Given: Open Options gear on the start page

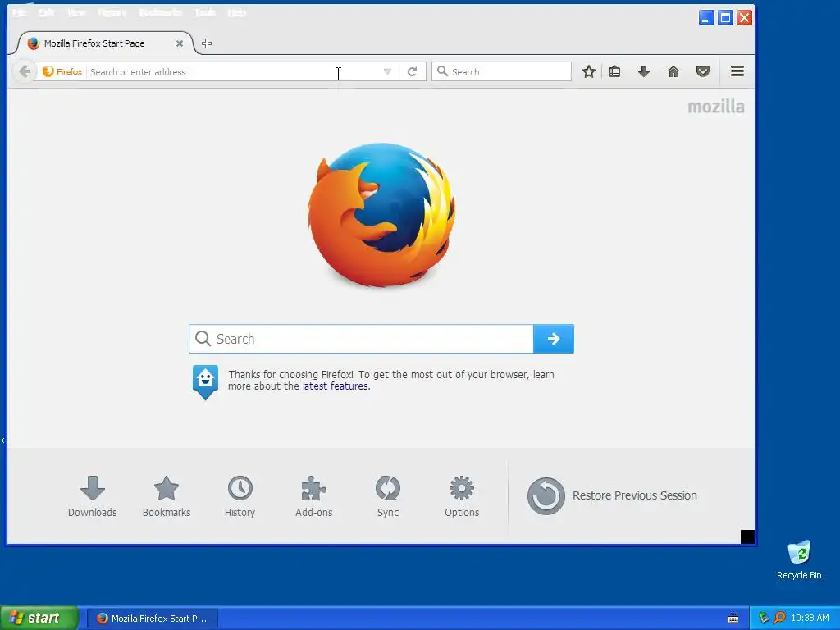Looking at the screenshot, I should coord(462,496).
